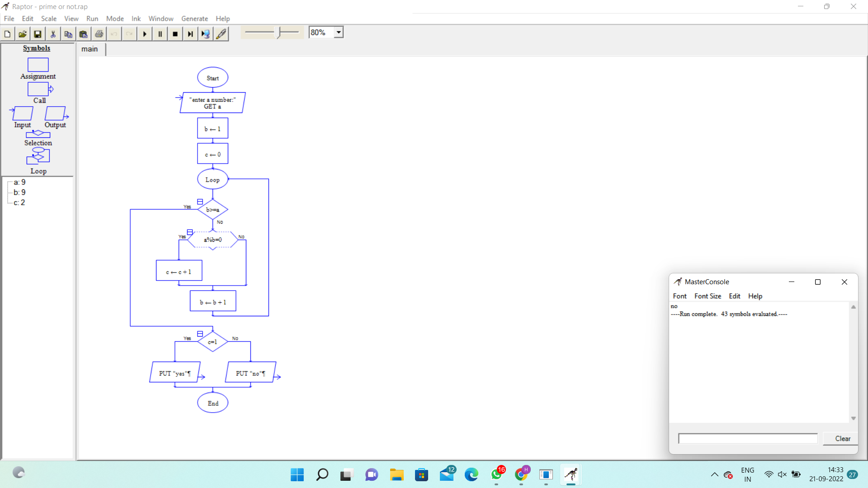
Task: Click the Print icon in toolbar
Action: click(x=99, y=34)
